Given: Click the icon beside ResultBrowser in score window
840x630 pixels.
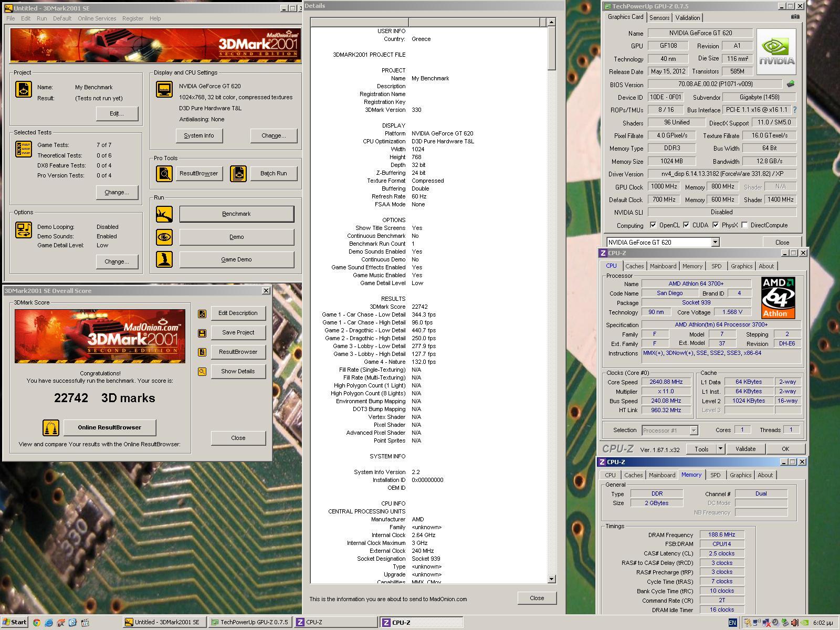Looking at the screenshot, I should point(202,352).
